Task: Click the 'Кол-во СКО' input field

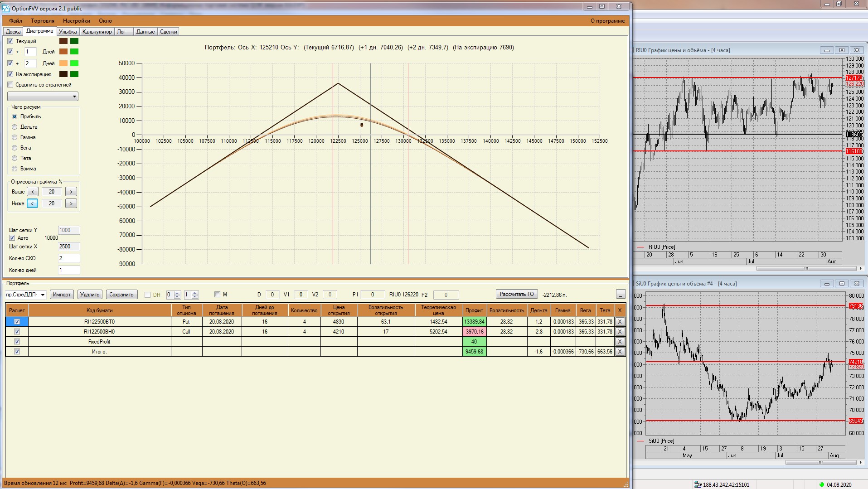Action: pos(68,258)
